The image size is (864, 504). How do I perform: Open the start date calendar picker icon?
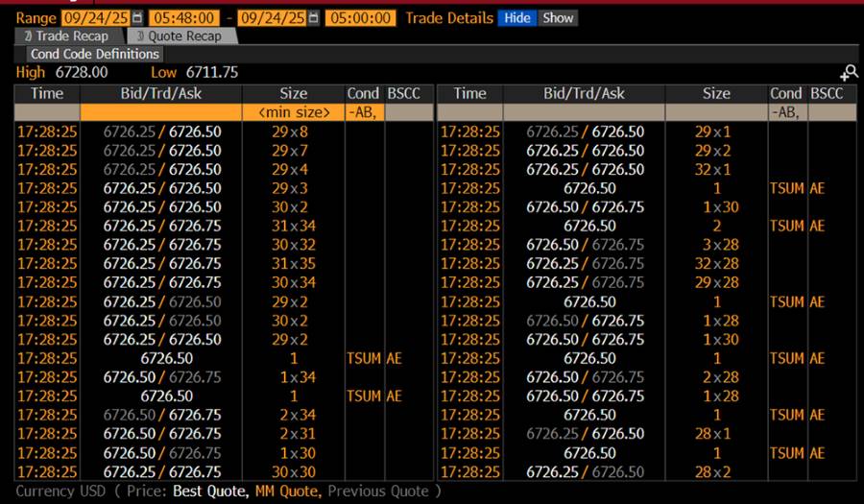pos(136,18)
